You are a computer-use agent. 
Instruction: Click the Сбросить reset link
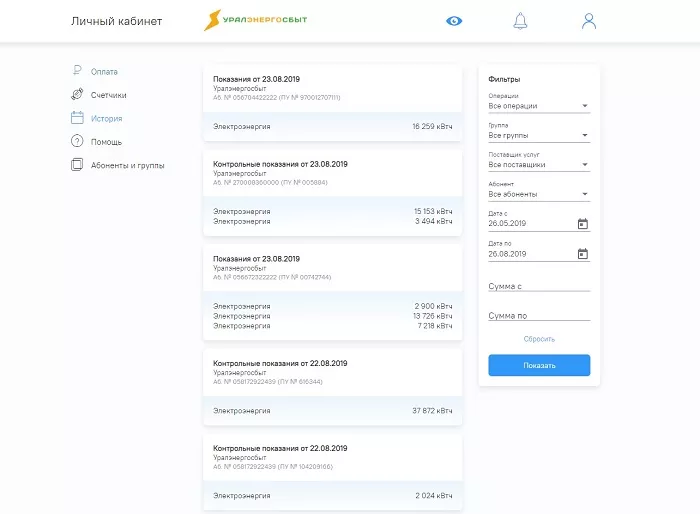539,339
